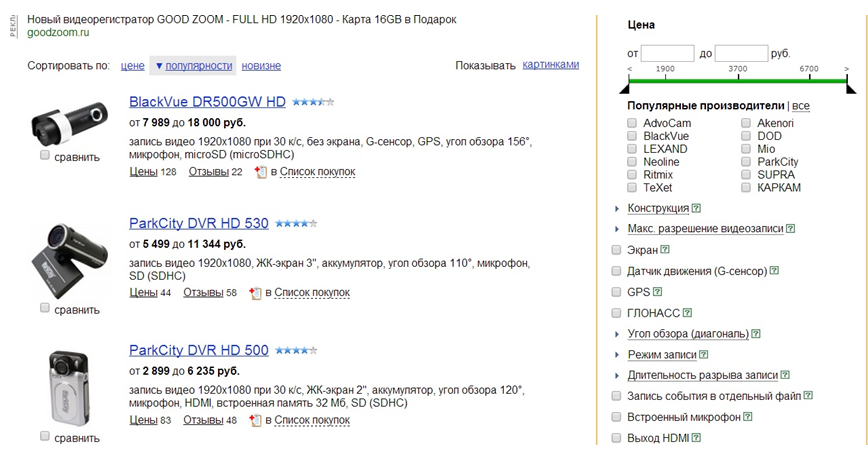Click the help icon next to Конструкция

pos(696,208)
